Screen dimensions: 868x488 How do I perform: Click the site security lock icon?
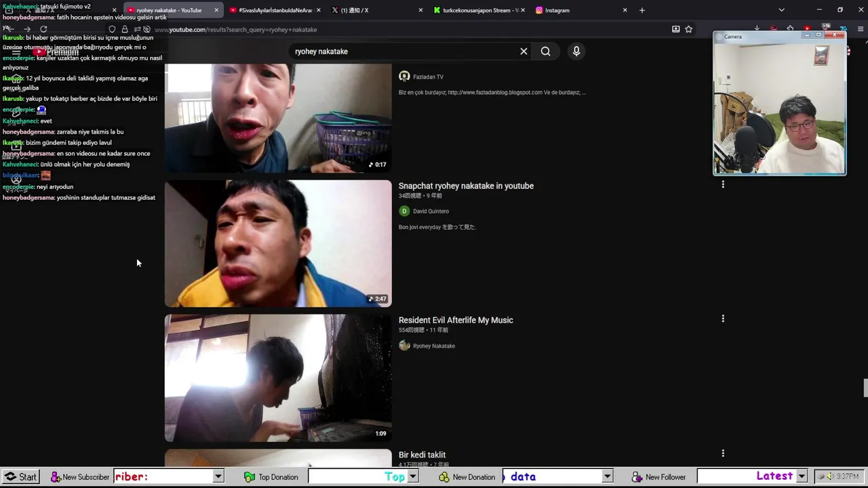click(125, 29)
